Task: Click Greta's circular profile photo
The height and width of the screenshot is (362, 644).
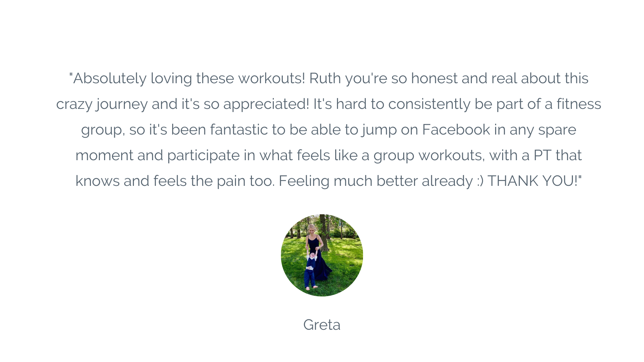Action: [x=322, y=255]
